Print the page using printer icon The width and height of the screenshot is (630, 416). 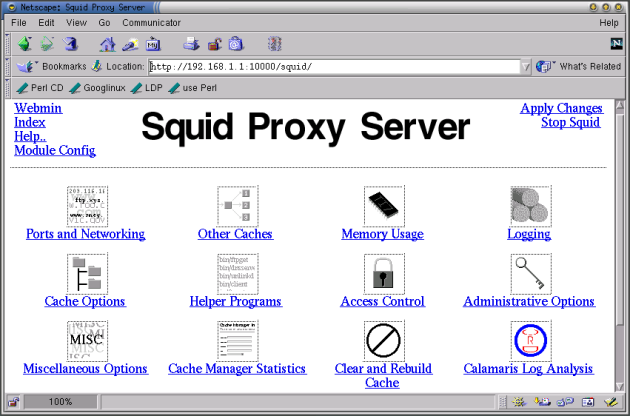coord(191,44)
